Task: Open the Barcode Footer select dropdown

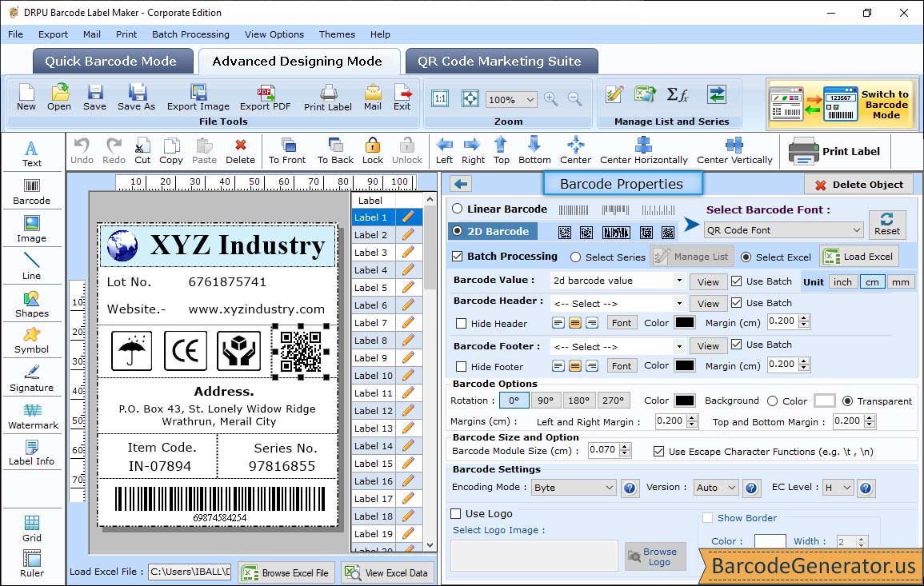Action: 679,346
